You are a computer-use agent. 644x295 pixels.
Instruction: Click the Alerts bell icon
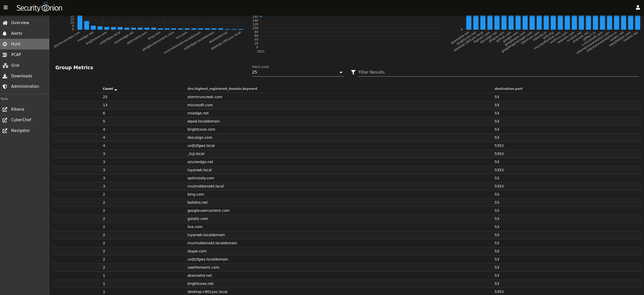point(5,33)
